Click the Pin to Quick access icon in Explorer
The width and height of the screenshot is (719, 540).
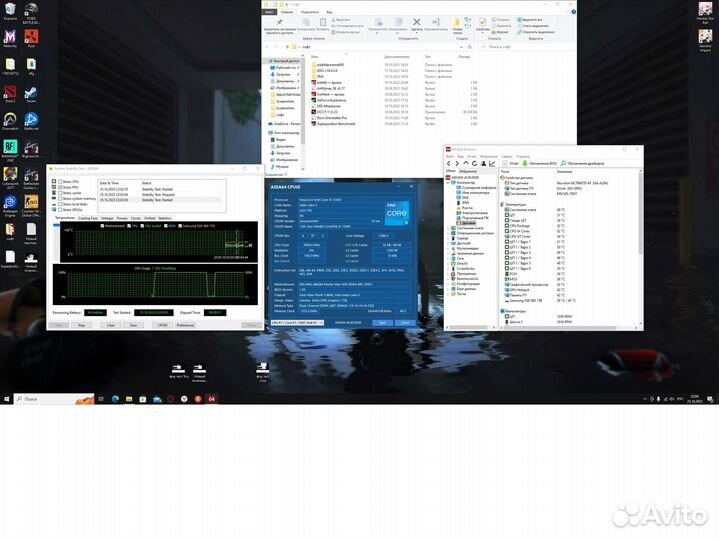[x=279, y=22]
